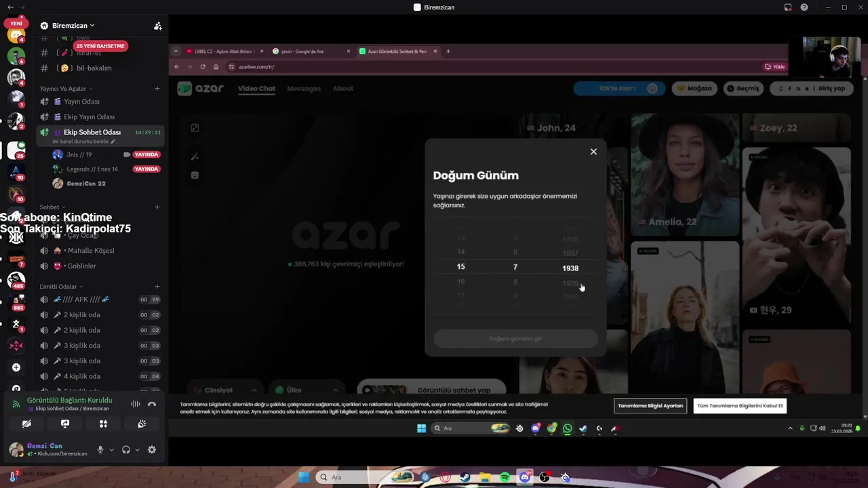Select RemziCan 22 in voice channel
868x488 pixels.
(85, 184)
